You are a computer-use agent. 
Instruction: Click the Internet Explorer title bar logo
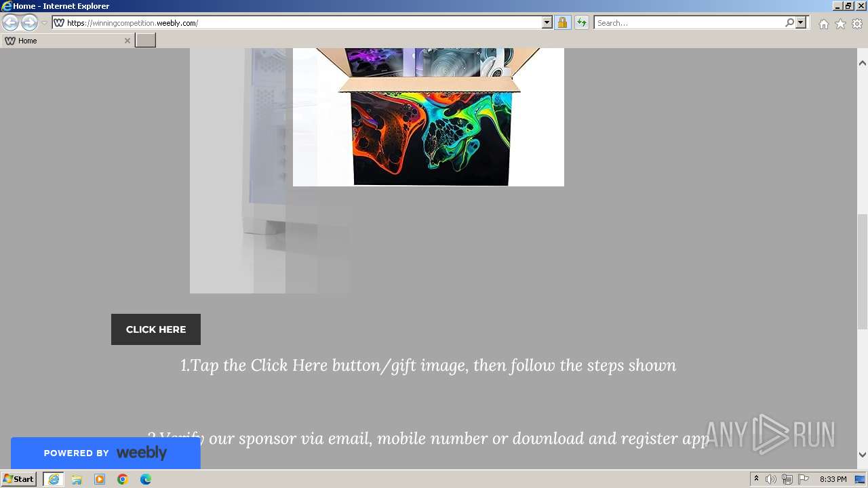tap(6, 6)
